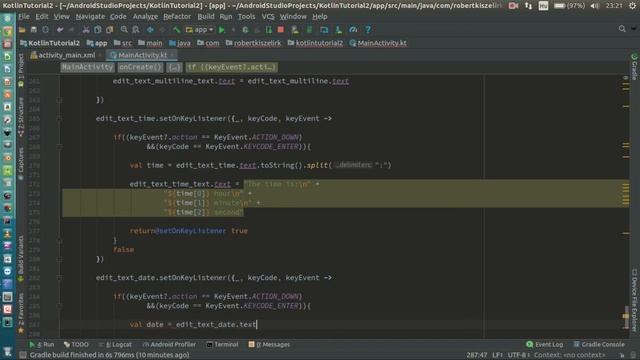Select the MainActivity.kt editor tab

point(142,55)
